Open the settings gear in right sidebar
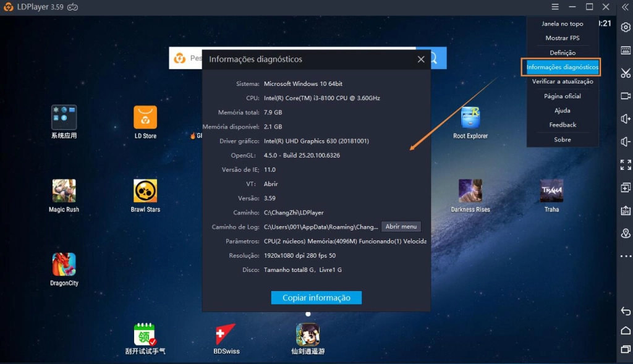Screen dimensions: 633x364 coord(626,27)
